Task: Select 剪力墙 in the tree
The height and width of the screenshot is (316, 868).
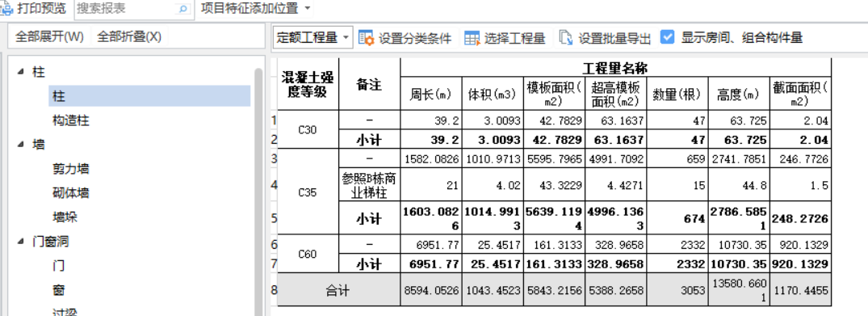Action: [x=71, y=169]
